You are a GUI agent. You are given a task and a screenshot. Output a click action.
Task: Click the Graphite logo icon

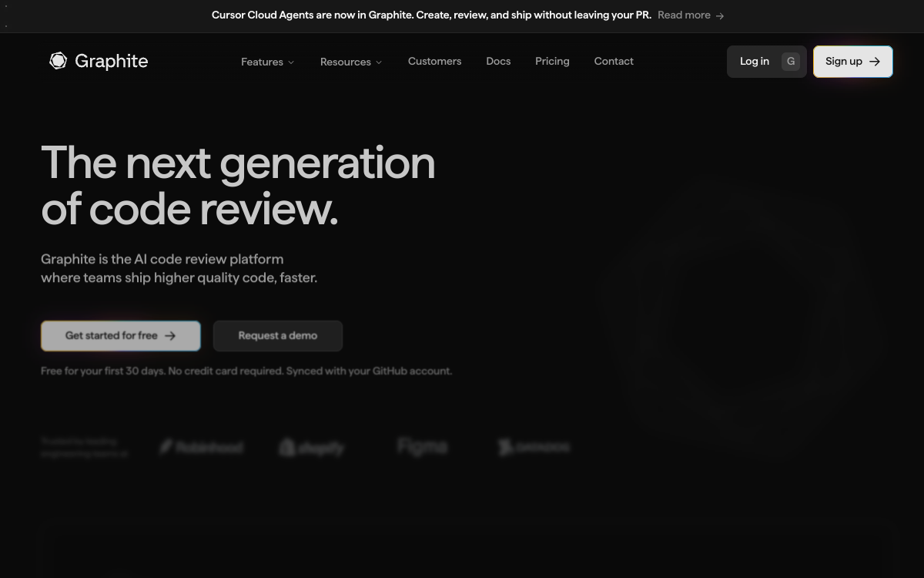click(x=58, y=61)
